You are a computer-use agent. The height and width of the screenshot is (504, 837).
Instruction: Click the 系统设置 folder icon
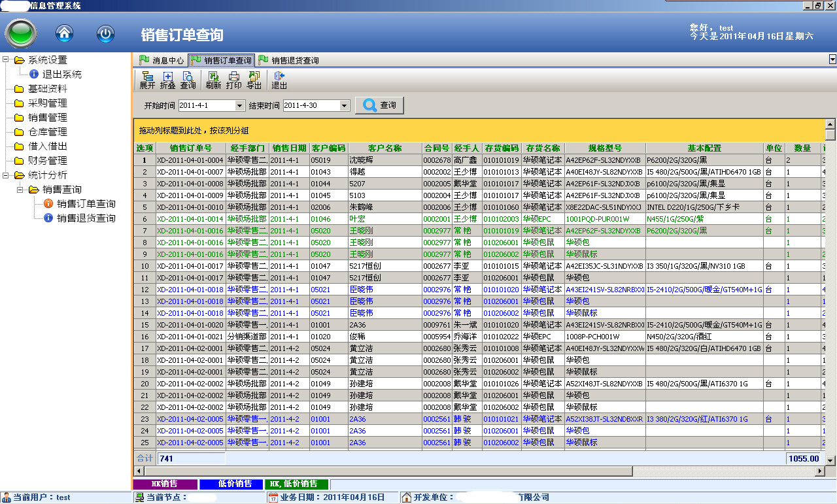19,59
